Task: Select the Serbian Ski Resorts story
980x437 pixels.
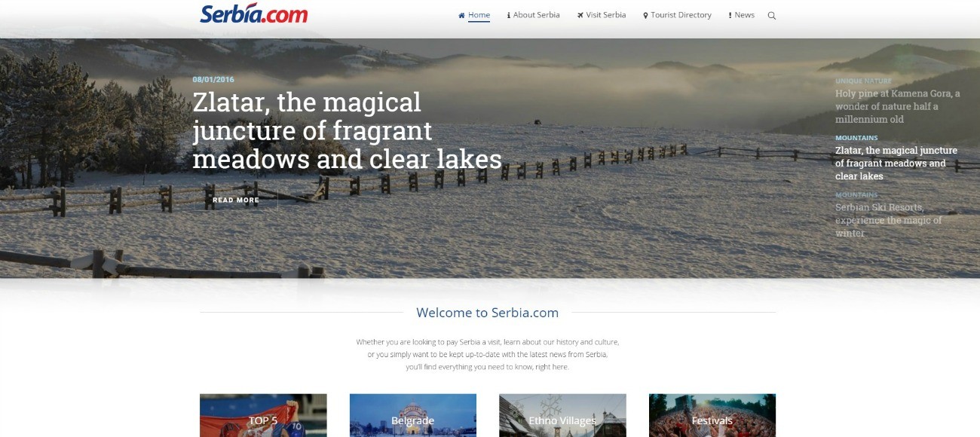Action: [x=889, y=220]
